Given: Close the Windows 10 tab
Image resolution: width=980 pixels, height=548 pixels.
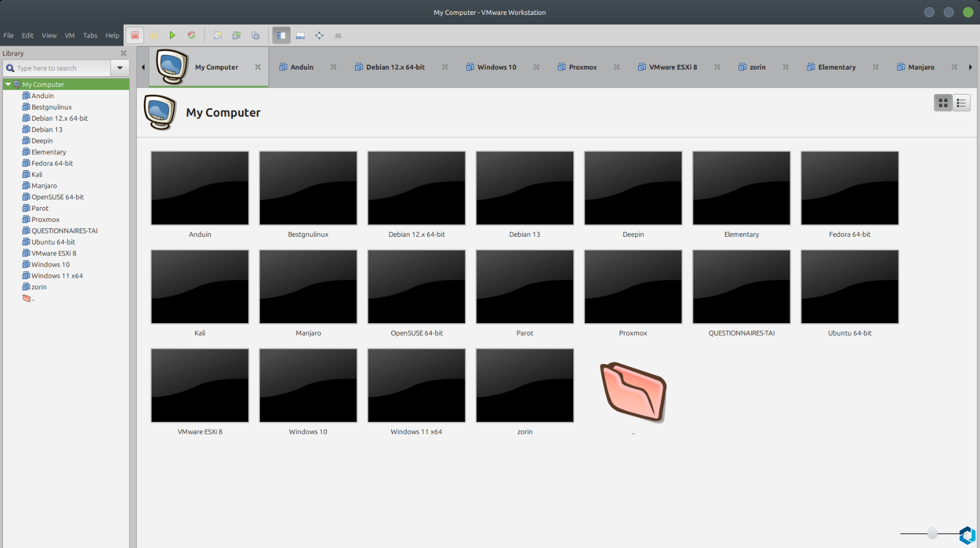Looking at the screenshot, I should coord(536,67).
